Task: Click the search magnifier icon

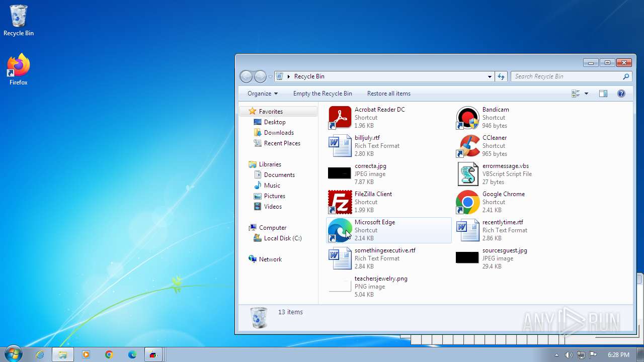Action: [x=626, y=76]
